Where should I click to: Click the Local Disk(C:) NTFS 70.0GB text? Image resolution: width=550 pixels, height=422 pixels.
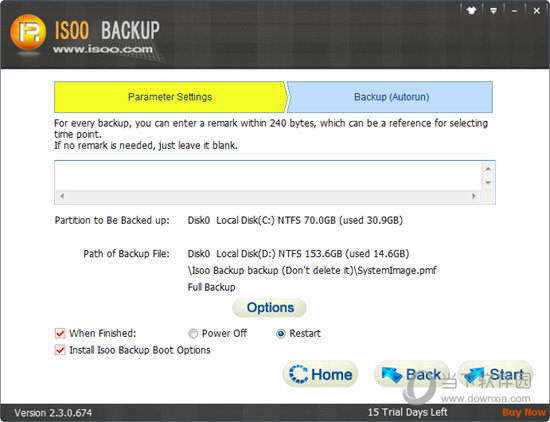295,220
